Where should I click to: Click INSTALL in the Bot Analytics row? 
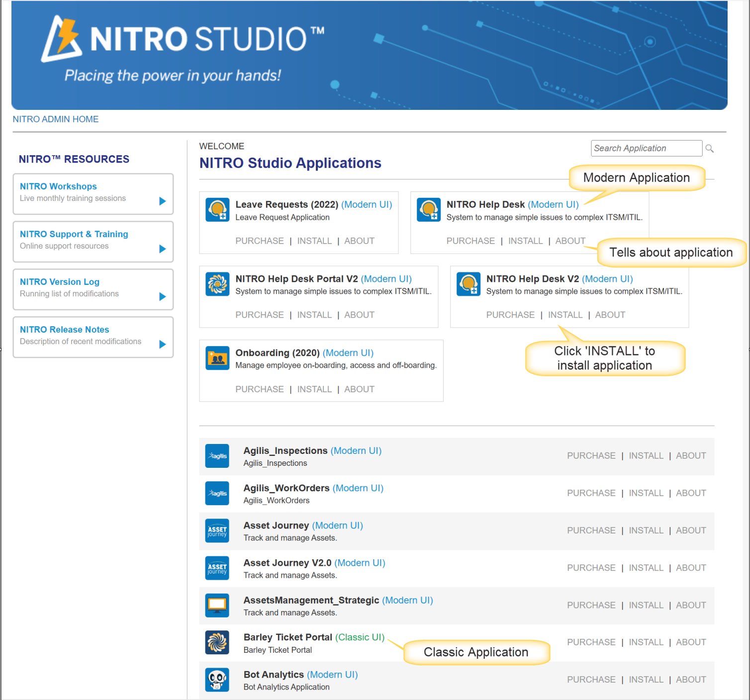point(646,680)
